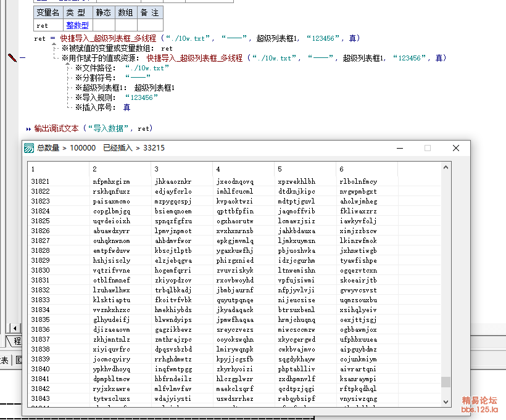Screen dimensions: 506x420
Task: Click the 类 型 header cell
Action: (78, 12)
